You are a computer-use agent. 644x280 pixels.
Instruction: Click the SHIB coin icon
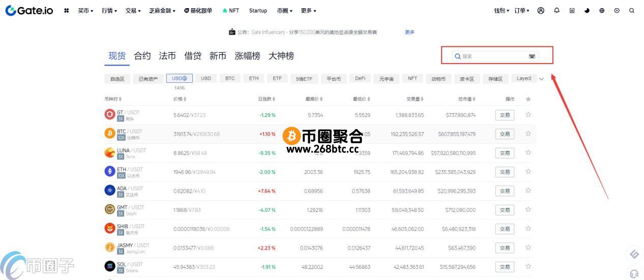click(x=109, y=228)
